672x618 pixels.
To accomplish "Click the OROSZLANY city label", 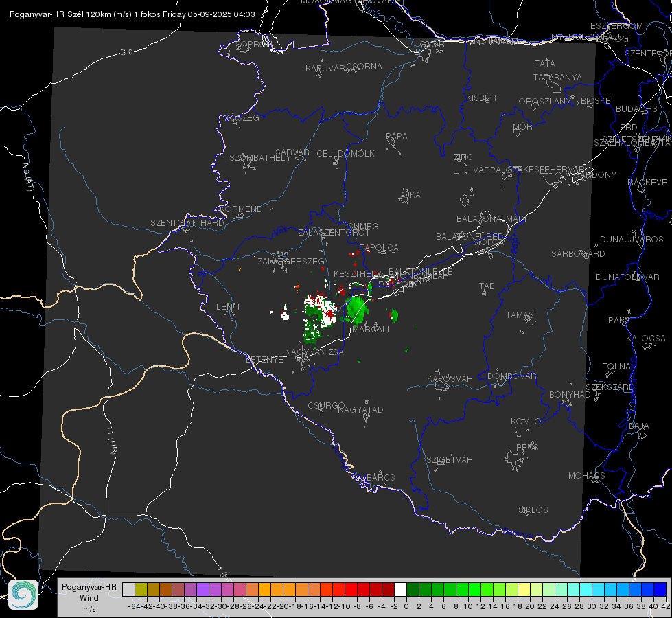I will coord(545,102).
